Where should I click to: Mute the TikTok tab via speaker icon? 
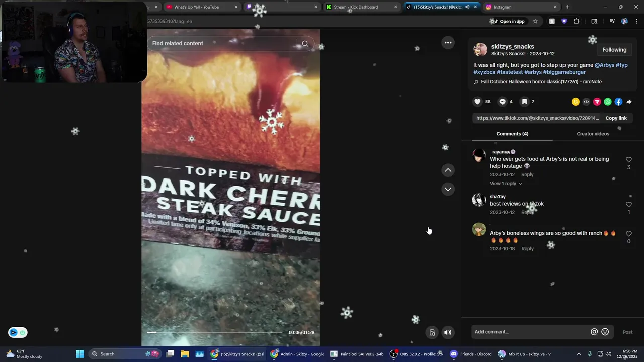(467, 7)
